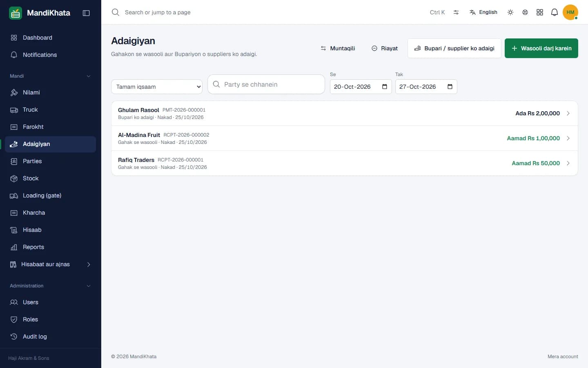The width and height of the screenshot is (588, 368).
Task: Open Al-Madina Fruit row chevron
Action: click(568, 138)
